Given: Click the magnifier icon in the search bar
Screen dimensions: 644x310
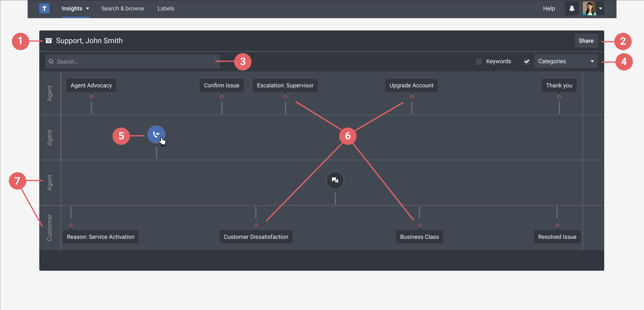Looking at the screenshot, I should coord(51,61).
